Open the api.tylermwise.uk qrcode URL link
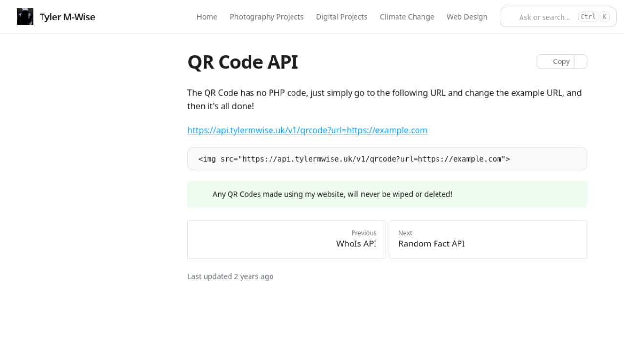The image size is (625, 364). [x=307, y=130]
